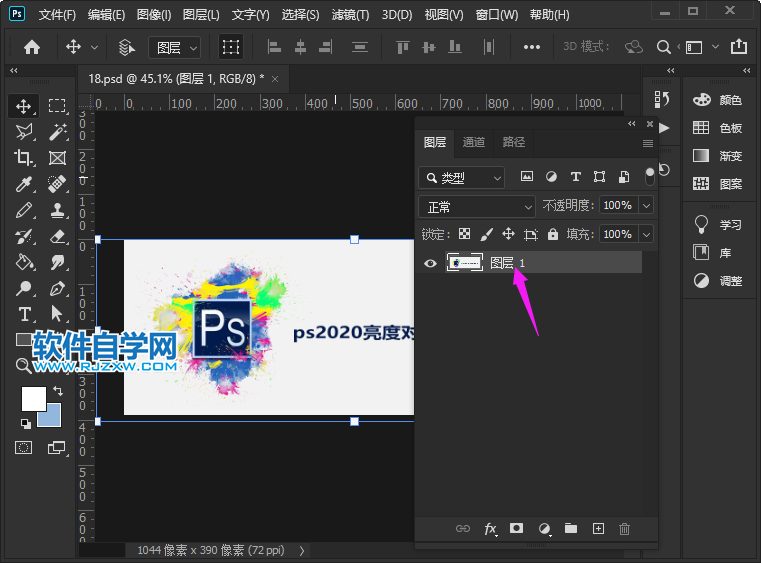Expand the 不透明度 opacity dropdown arrow
Viewport: 761px width, 563px height.
[x=646, y=205]
